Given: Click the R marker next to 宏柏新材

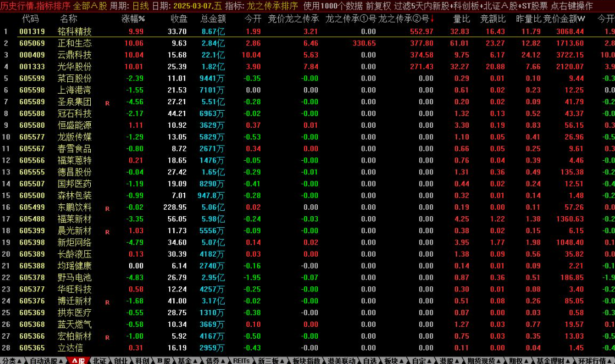Looking at the screenshot, I should (107, 337).
